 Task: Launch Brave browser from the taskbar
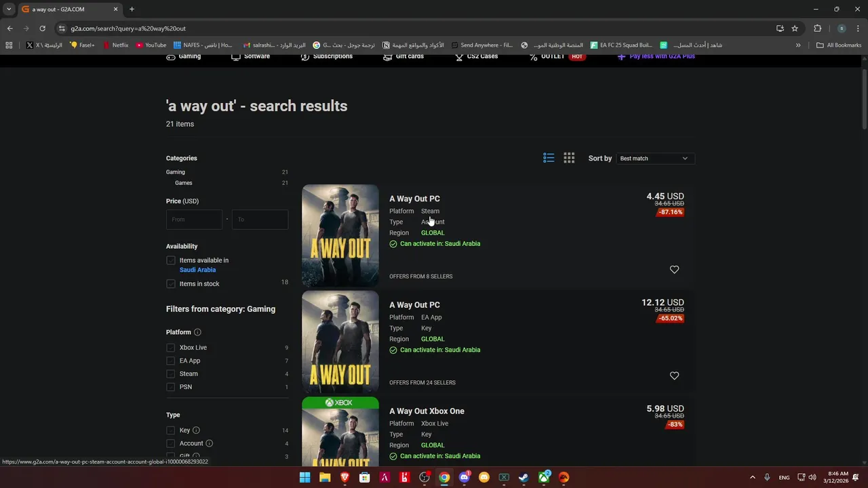pos(344,477)
